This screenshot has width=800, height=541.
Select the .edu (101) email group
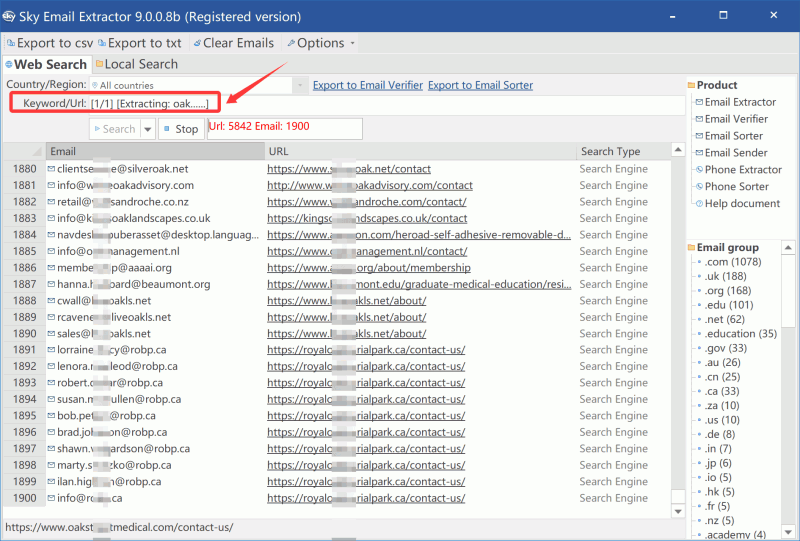coord(729,305)
